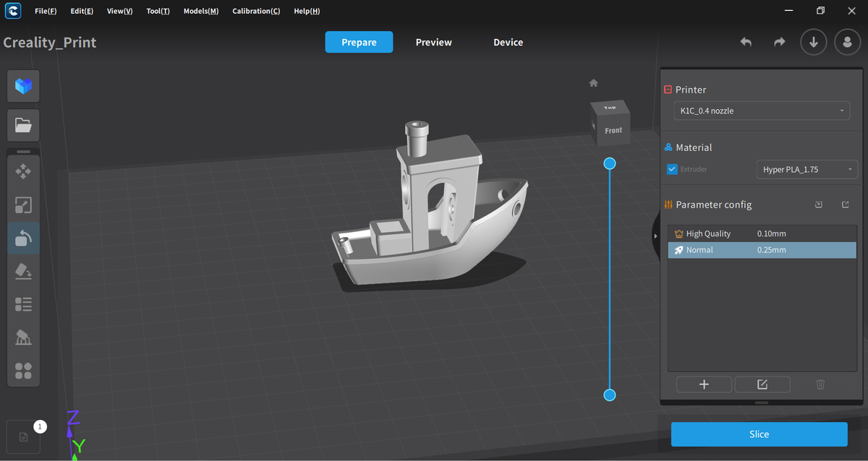Click the Creality_Print title text
Image resolution: width=868 pixels, height=461 pixels.
(x=50, y=42)
